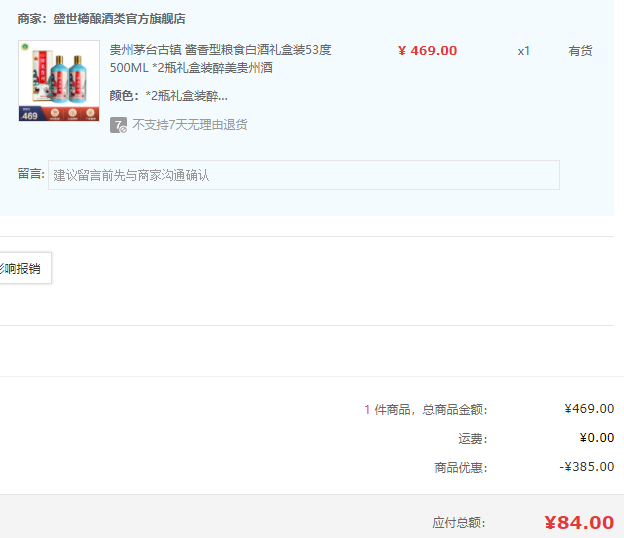Click the 7-day no-return policy icon
Image resolution: width=624 pixels, height=538 pixels.
[x=119, y=125]
